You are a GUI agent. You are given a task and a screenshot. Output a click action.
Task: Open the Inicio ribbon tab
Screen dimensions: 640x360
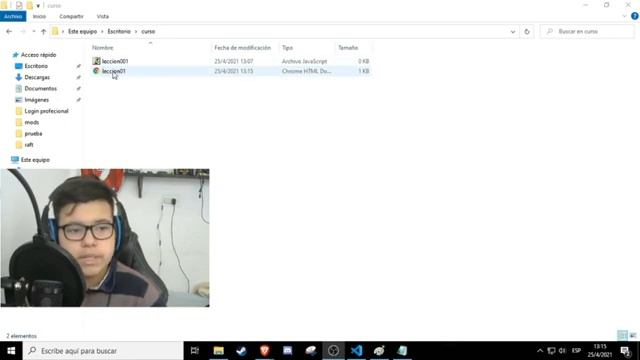tap(39, 16)
